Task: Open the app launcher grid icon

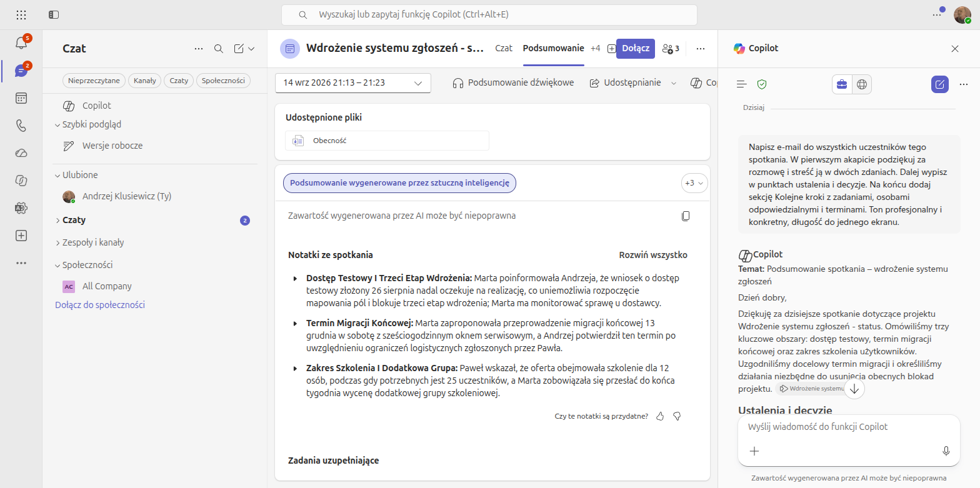Action: pyautogui.click(x=21, y=14)
